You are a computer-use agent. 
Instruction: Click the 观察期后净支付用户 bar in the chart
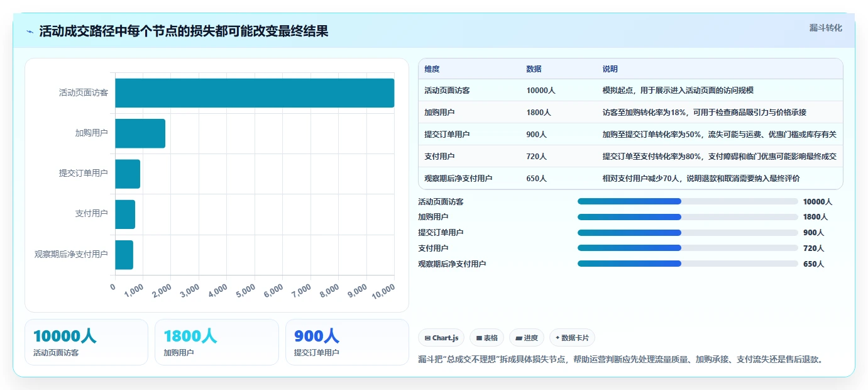[x=124, y=255]
